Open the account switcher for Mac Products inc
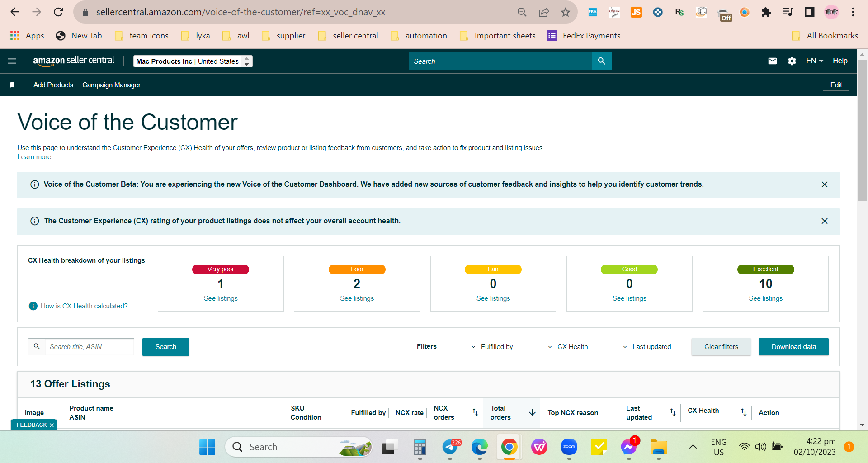The height and width of the screenshot is (463, 868). click(193, 61)
